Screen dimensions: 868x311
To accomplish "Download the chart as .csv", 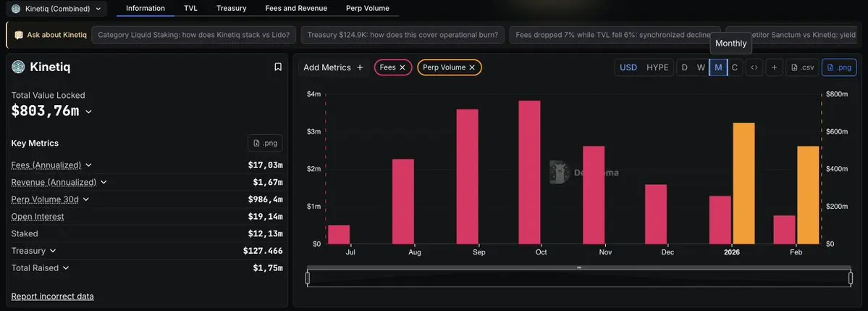I will point(802,67).
